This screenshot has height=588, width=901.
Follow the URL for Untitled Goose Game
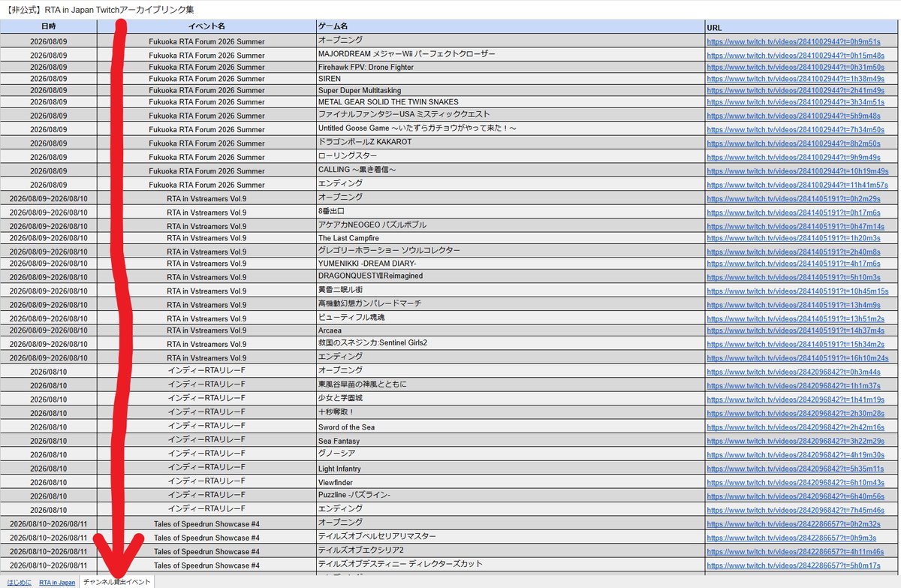coord(795,129)
